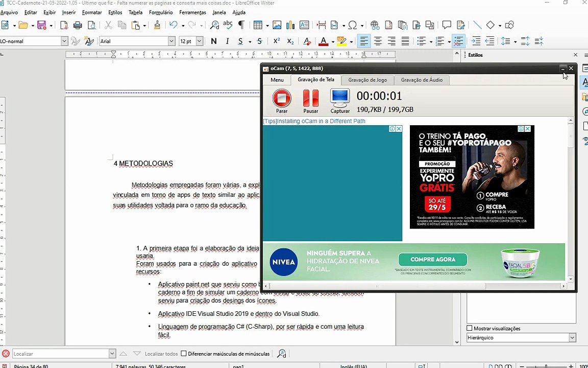Insert an image from toolbar
Screen dimensions: 588x368
click(277, 25)
